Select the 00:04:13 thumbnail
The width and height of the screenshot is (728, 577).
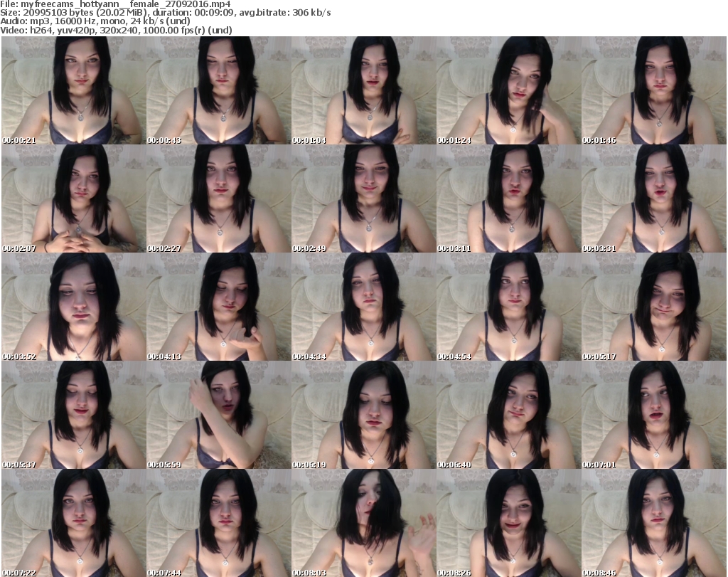(x=218, y=307)
